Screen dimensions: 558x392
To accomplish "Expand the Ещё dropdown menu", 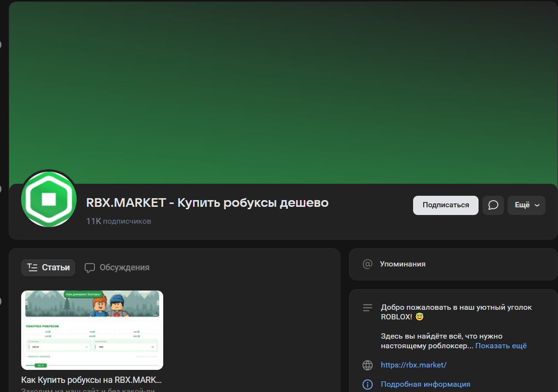I will (x=526, y=205).
